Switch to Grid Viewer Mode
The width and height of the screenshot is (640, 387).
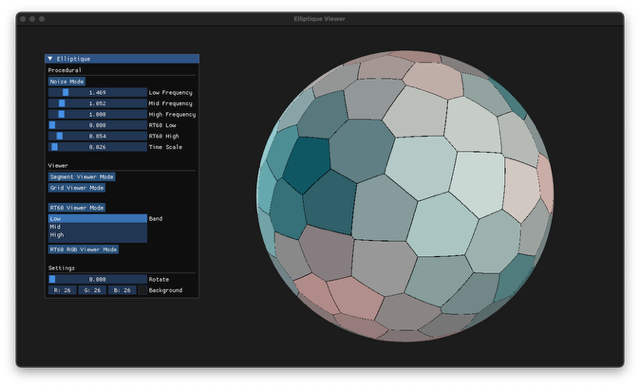click(77, 188)
